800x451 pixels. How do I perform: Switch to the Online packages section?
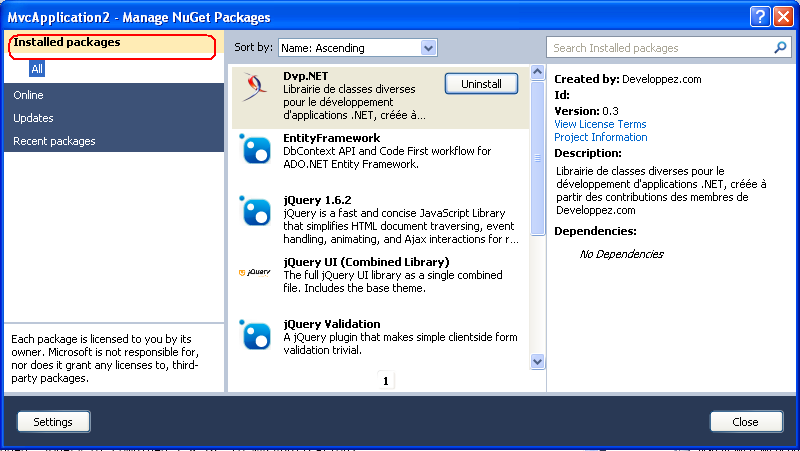[x=28, y=95]
